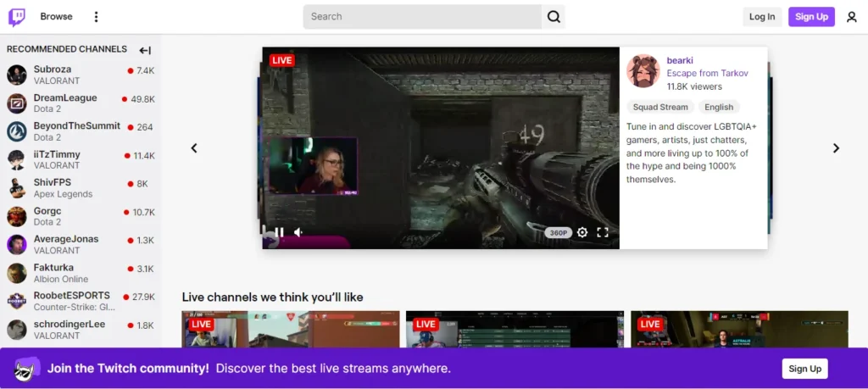Open schrodingerLee channel avatar

tap(17, 329)
